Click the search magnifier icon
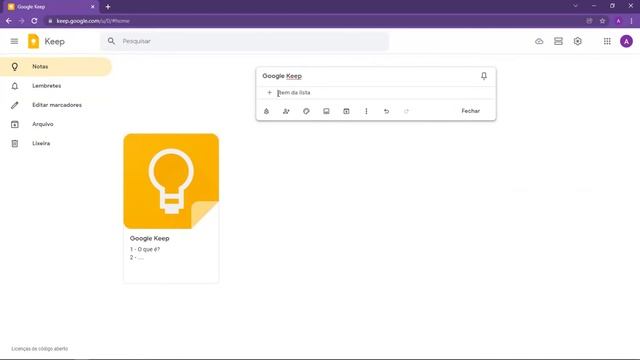The width and height of the screenshot is (640, 360). point(111,41)
